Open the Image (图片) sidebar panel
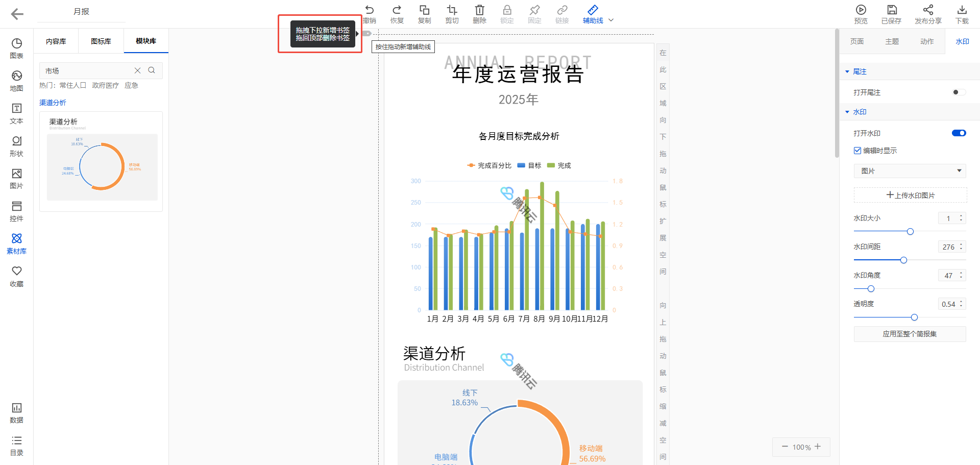 tap(17, 179)
